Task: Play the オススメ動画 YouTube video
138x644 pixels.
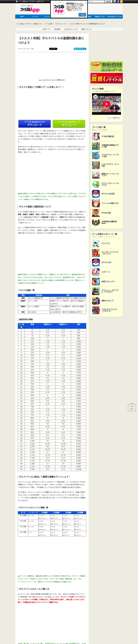Action: point(106,104)
